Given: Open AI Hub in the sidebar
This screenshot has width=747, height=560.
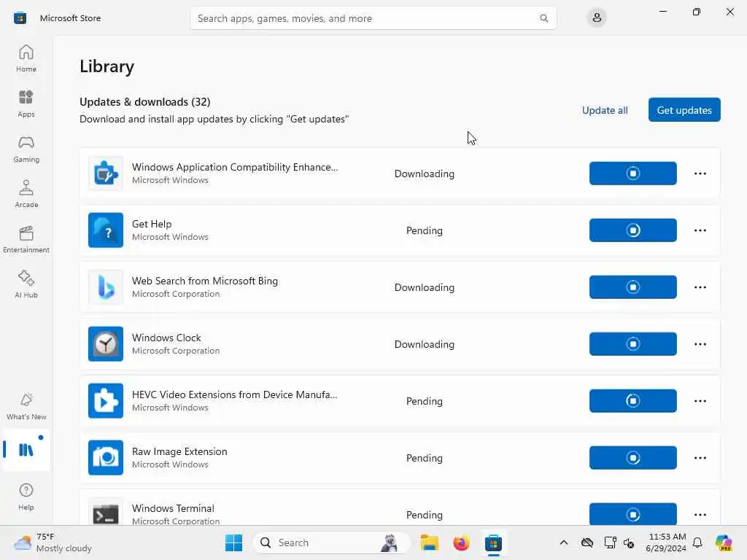Looking at the screenshot, I should pos(26,285).
